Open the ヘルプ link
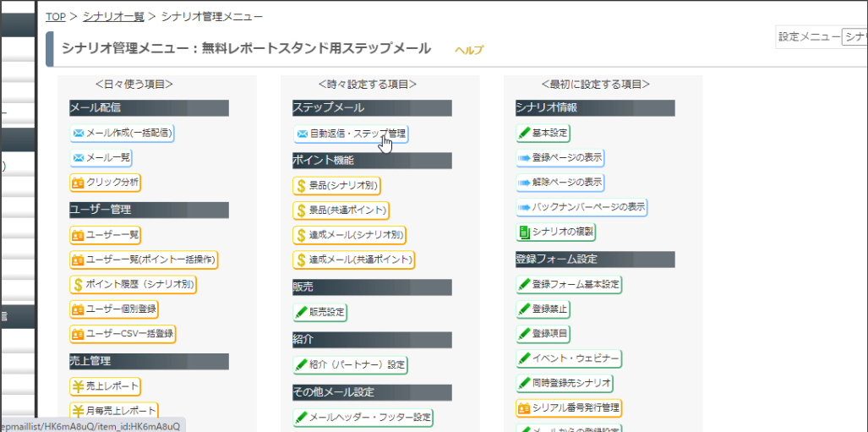868x432 pixels. point(469,50)
